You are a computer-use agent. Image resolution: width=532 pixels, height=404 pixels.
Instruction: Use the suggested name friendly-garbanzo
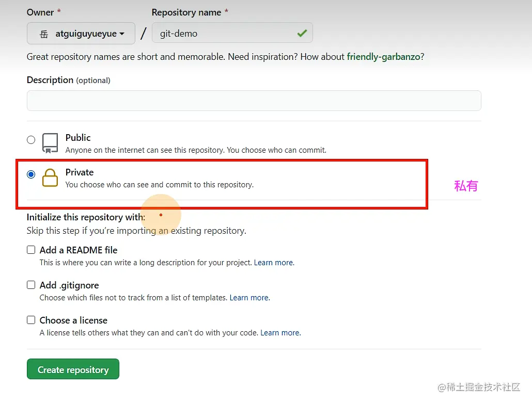click(x=383, y=57)
